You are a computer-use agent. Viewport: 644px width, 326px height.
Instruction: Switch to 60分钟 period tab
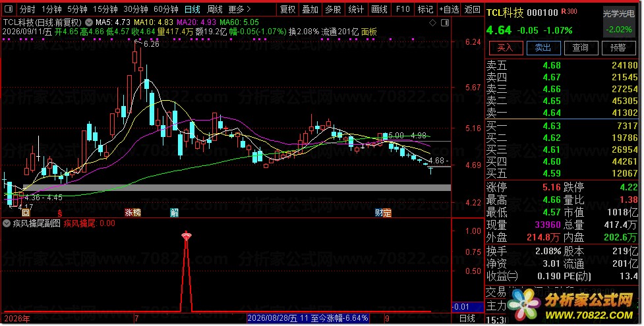pyautogui.click(x=166, y=9)
